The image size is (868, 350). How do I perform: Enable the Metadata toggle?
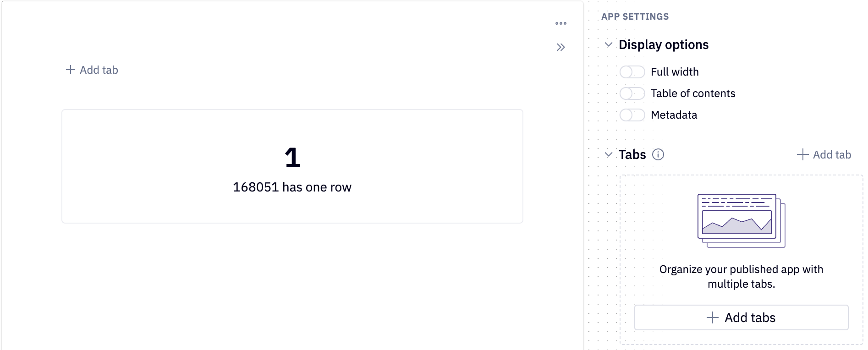click(632, 115)
